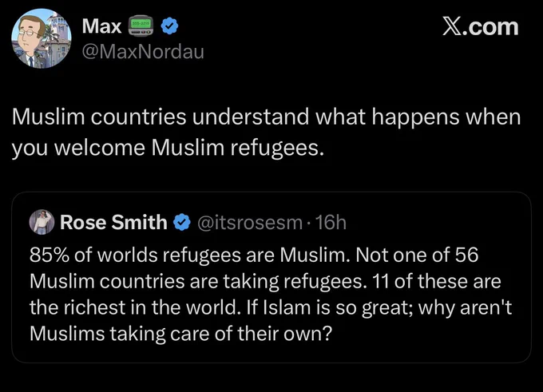Image resolution: width=543 pixels, height=392 pixels.
Task: Click the ".com" portion of the watermark
Action: click(489, 27)
